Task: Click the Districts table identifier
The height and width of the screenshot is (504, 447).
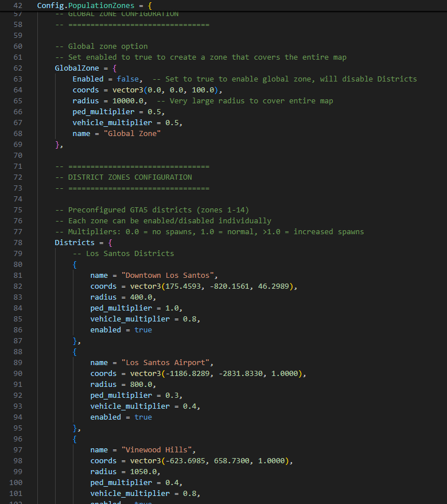Action: 75,242
